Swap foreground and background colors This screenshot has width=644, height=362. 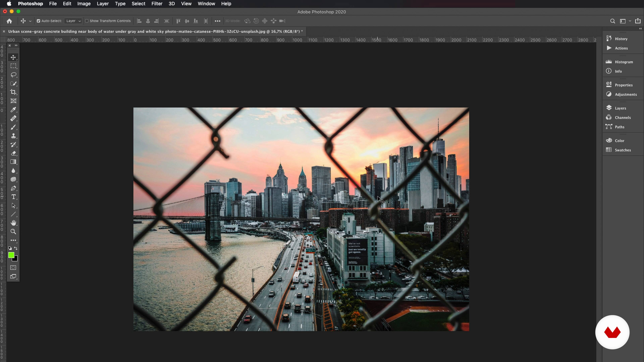click(x=16, y=248)
